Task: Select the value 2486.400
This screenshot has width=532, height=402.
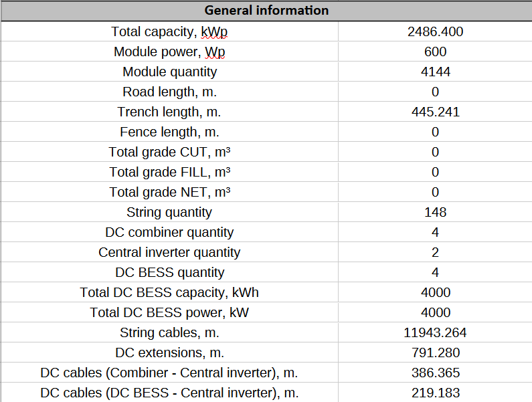Action: [436, 31]
